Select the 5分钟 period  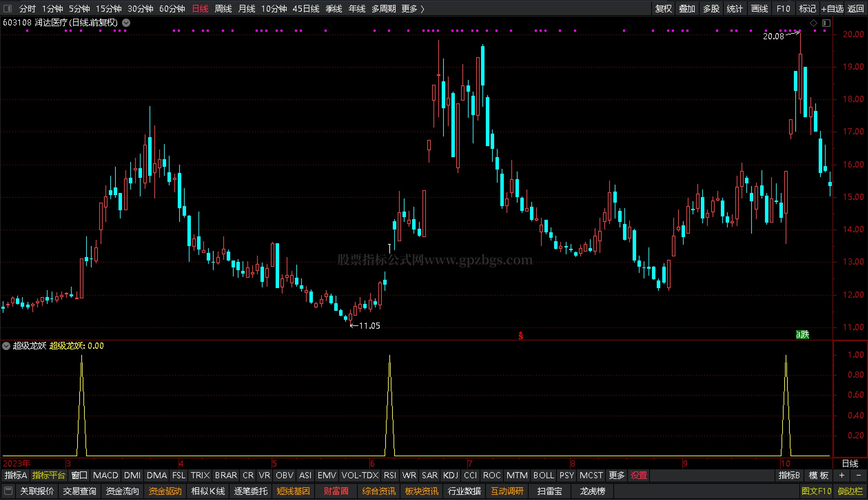click(79, 9)
